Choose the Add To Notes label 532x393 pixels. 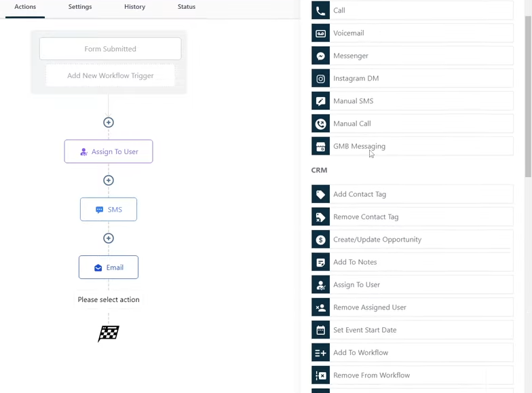tap(355, 262)
